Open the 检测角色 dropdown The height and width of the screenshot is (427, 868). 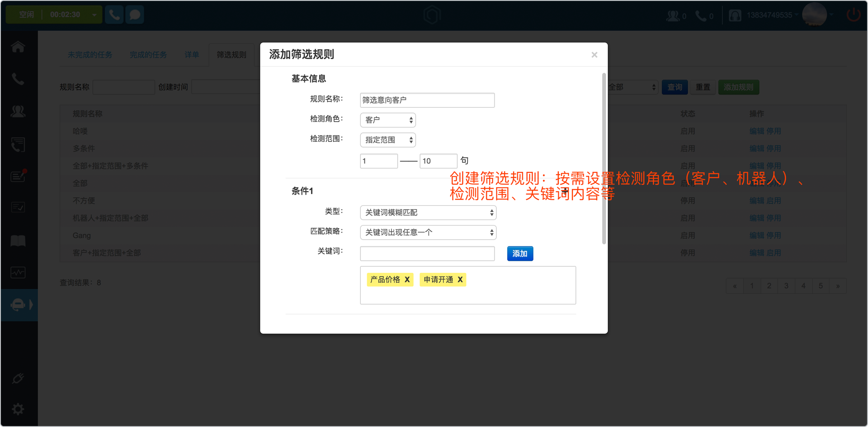(x=388, y=120)
